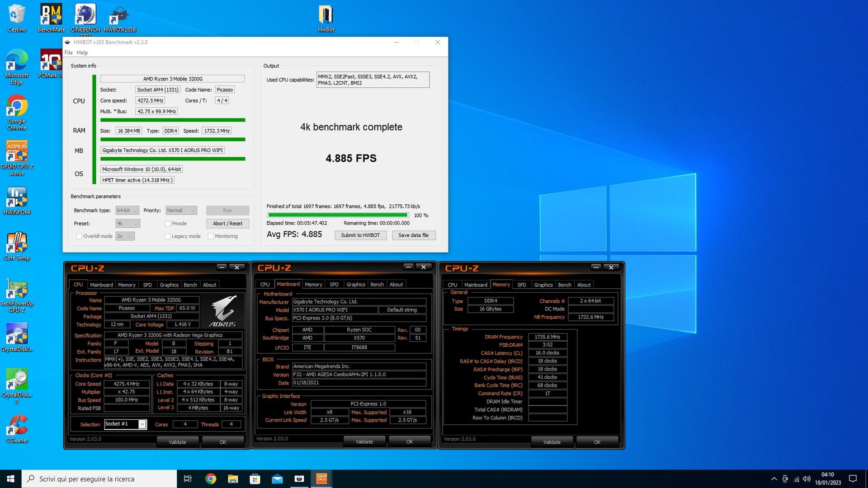868x488 pixels.
Task: Toggle the Legacy mode checkbox
Action: (168, 236)
